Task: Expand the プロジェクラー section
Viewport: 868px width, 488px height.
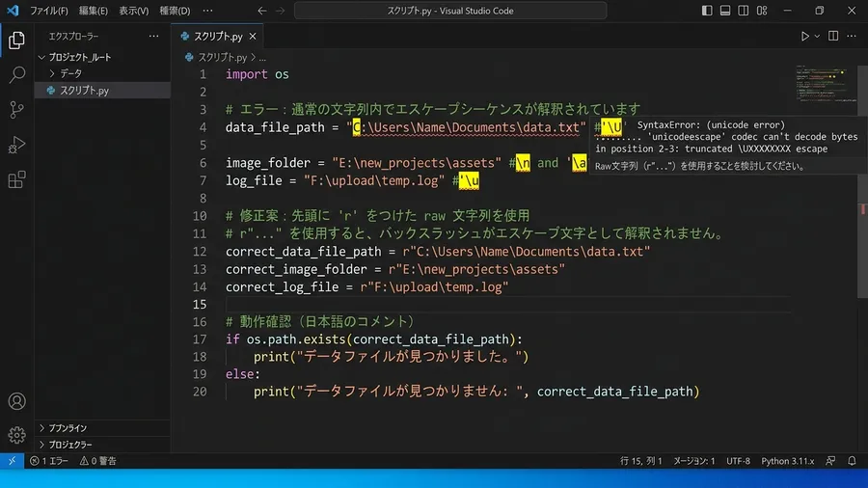Action: 69,445
